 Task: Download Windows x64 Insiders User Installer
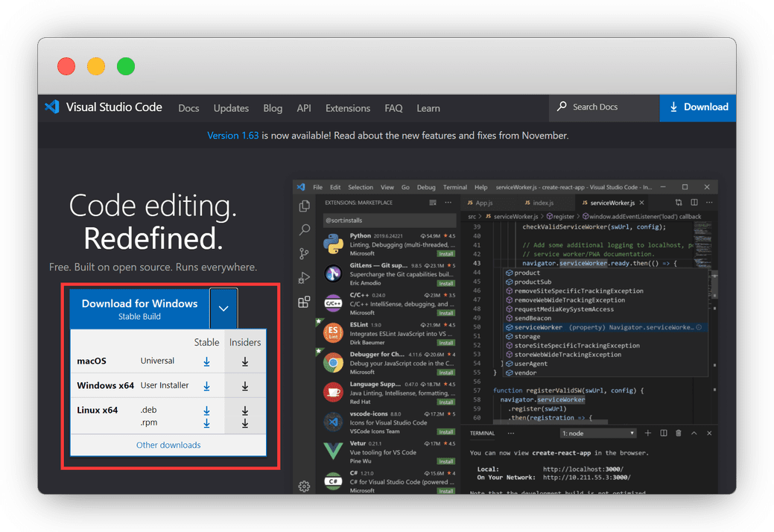point(245,386)
